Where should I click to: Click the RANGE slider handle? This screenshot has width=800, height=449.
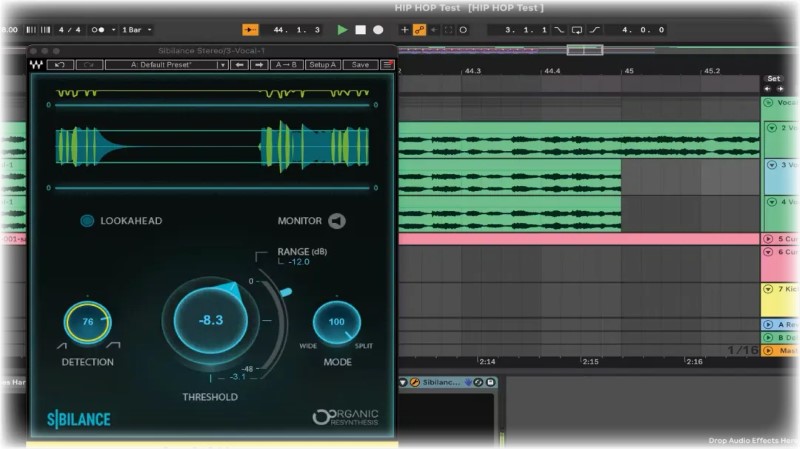pyautogui.click(x=286, y=292)
